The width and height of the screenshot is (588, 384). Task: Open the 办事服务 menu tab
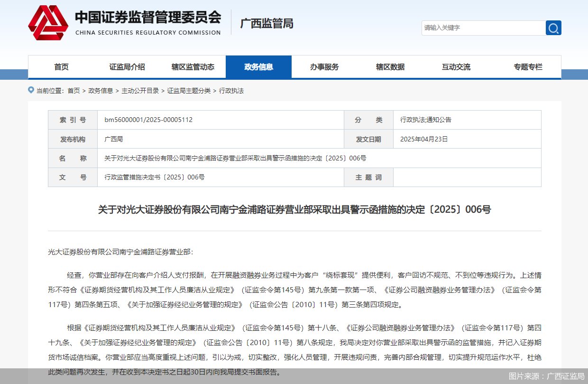point(324,67)
